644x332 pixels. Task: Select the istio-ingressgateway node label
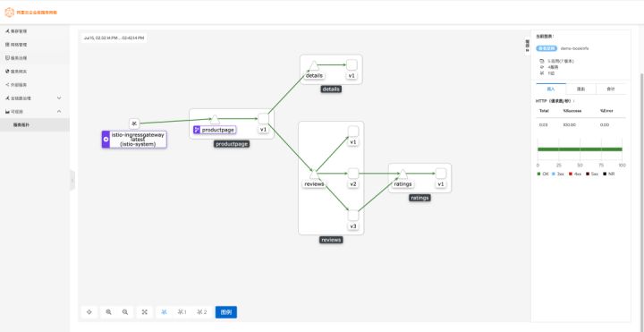click(134, 140)
